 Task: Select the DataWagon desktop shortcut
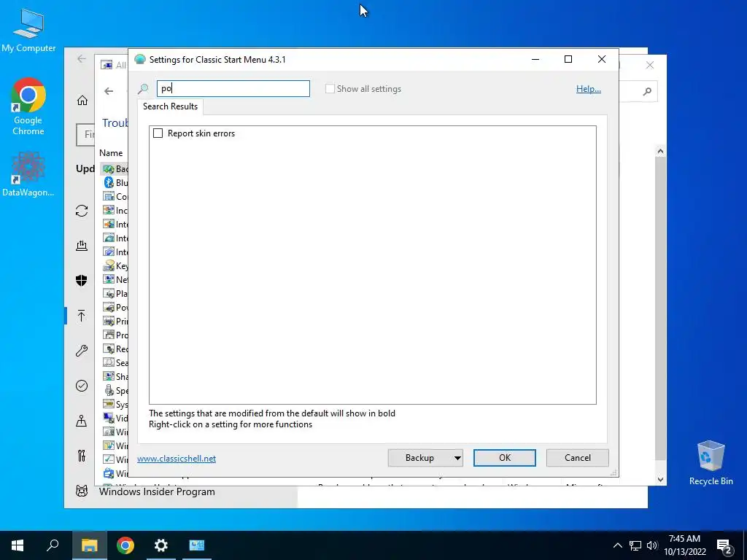[28, 174]
